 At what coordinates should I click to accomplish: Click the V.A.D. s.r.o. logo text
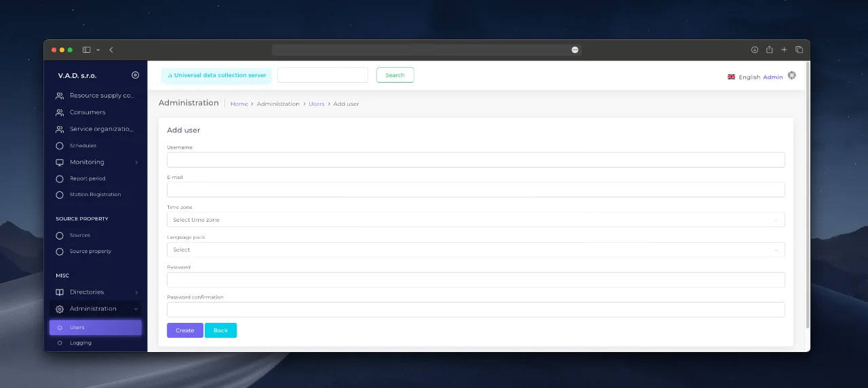77,75
